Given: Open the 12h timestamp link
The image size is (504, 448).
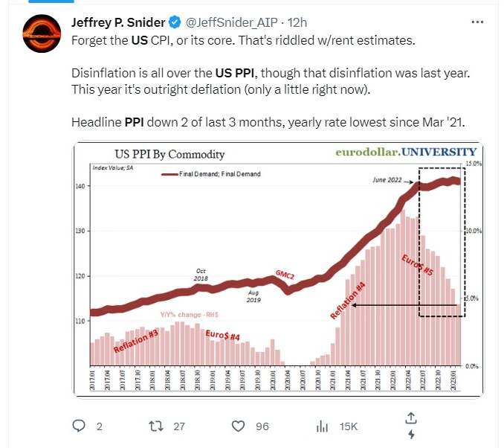Looking at the screenshot, I should [296, 22].
